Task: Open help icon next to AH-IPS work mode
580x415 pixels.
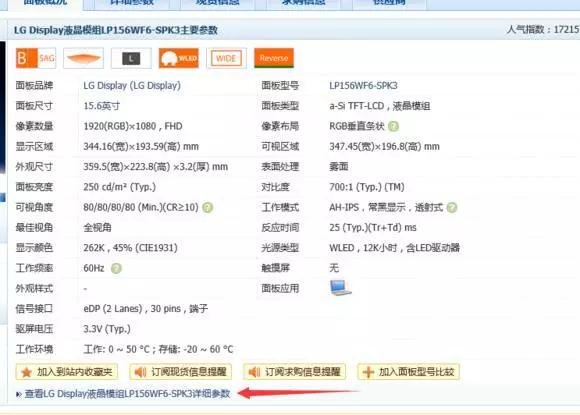Action: tap(452, 208)
